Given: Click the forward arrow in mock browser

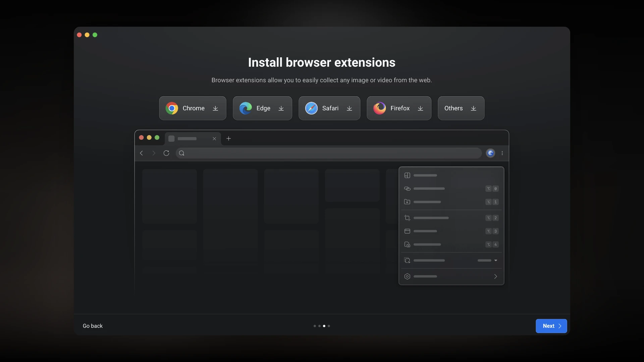Looking at the screenshot, I should 154,153.
